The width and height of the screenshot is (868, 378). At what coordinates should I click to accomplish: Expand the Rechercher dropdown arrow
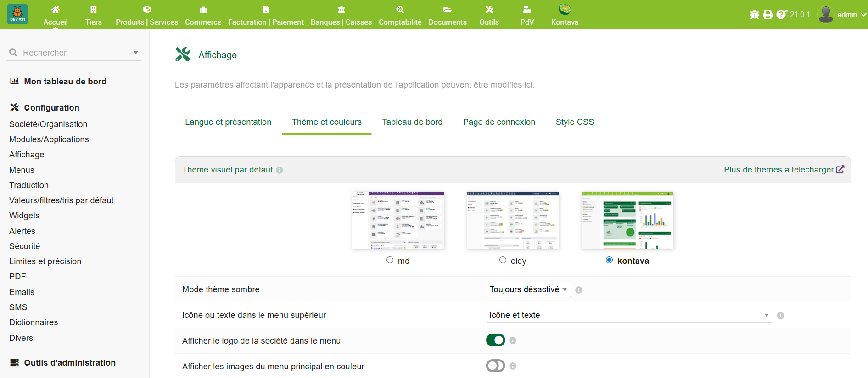pyautogui.click(x=136, y=53)
